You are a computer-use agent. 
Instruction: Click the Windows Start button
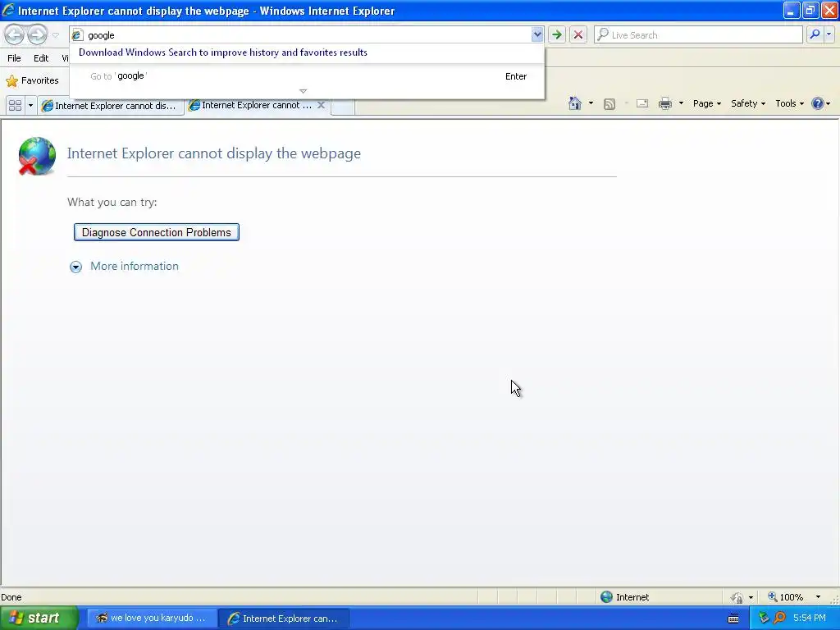(x=39, y=618)
